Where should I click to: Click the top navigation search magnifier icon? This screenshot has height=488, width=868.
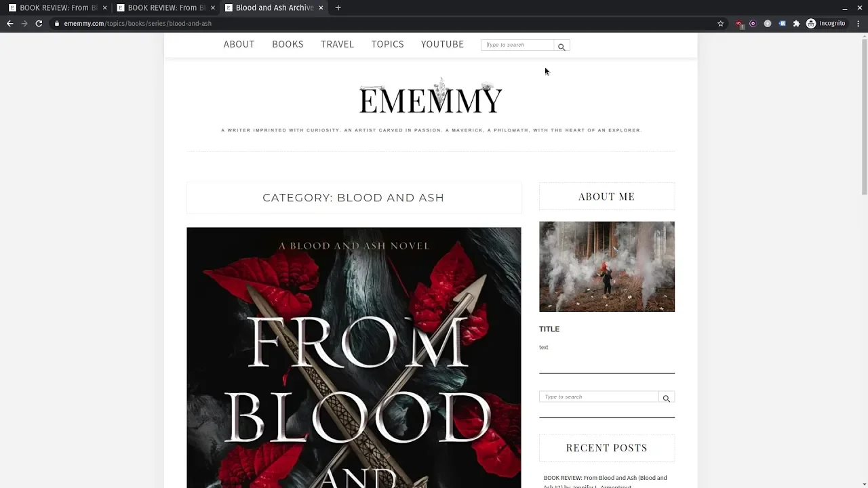tap(561, 47)
